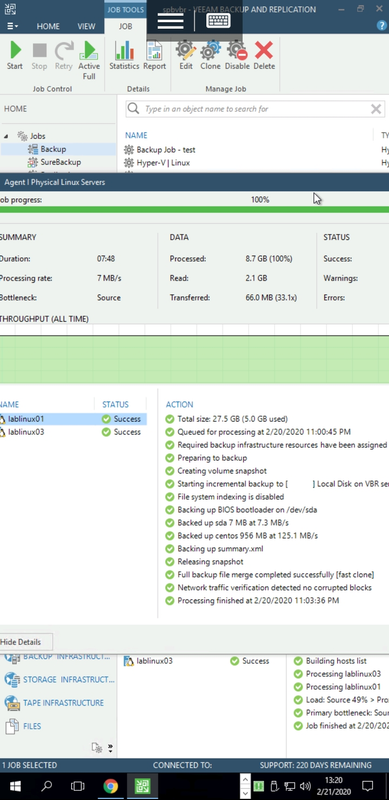Clear the search field with the X
This screenshot has width=389, height=800.
pos(376,109)
